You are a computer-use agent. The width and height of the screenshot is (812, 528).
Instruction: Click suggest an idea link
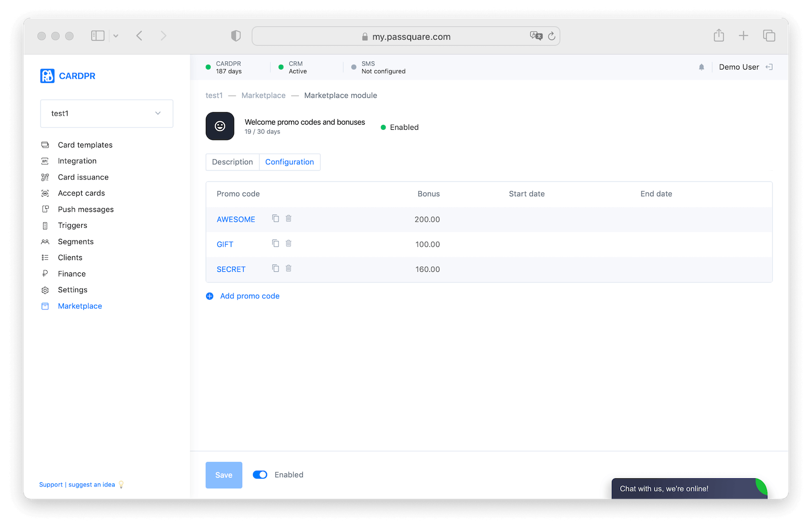coord(92,485)
